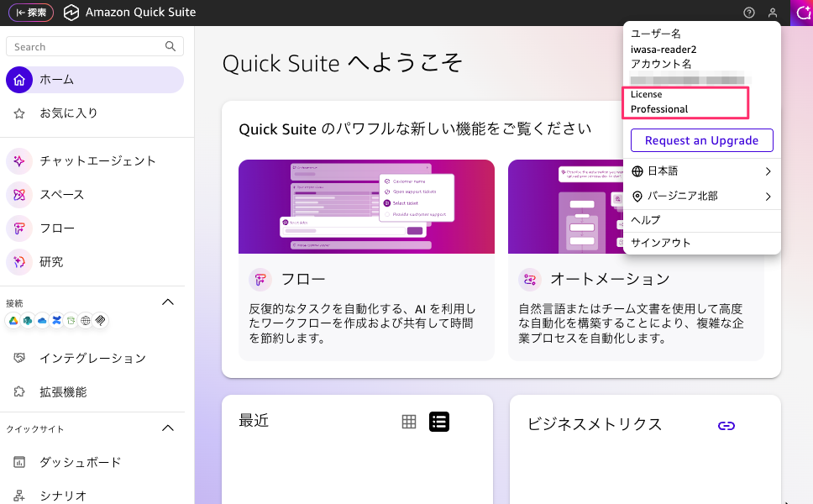
Task: Open 拡張機能 puzzle icon item
Action: point(19,392)
